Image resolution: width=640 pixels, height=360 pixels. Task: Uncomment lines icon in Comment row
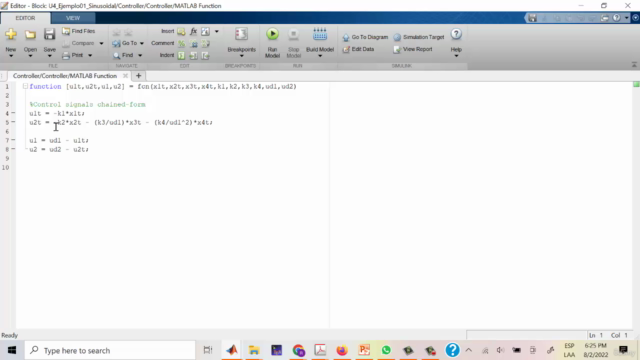[x=193, y=43]
